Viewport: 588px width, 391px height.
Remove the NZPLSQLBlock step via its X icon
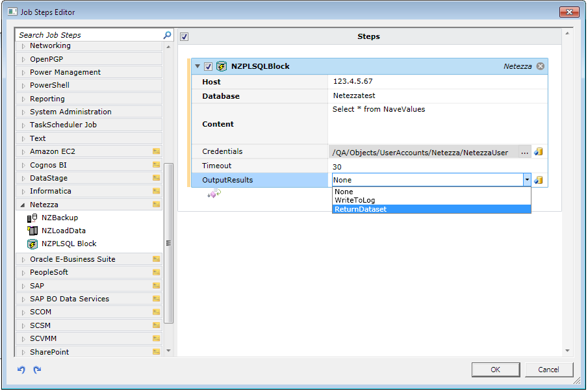(x=540, y=66)
